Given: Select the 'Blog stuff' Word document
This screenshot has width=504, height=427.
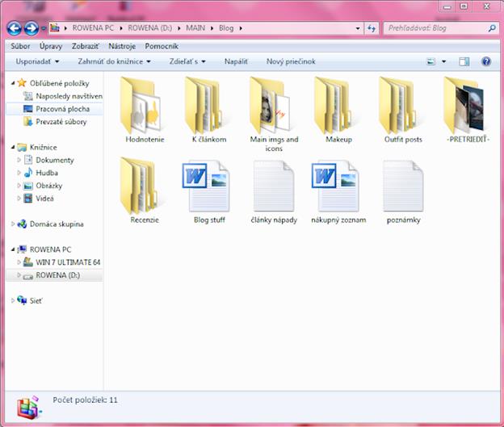Looking at the screenshot, I should point(209,190).
